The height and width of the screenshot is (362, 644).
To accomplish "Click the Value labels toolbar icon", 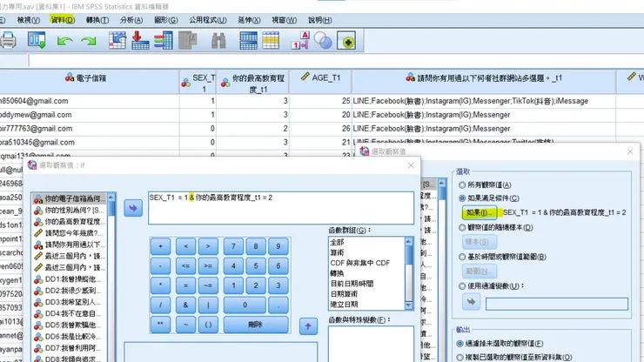I will tap(300, 41).
